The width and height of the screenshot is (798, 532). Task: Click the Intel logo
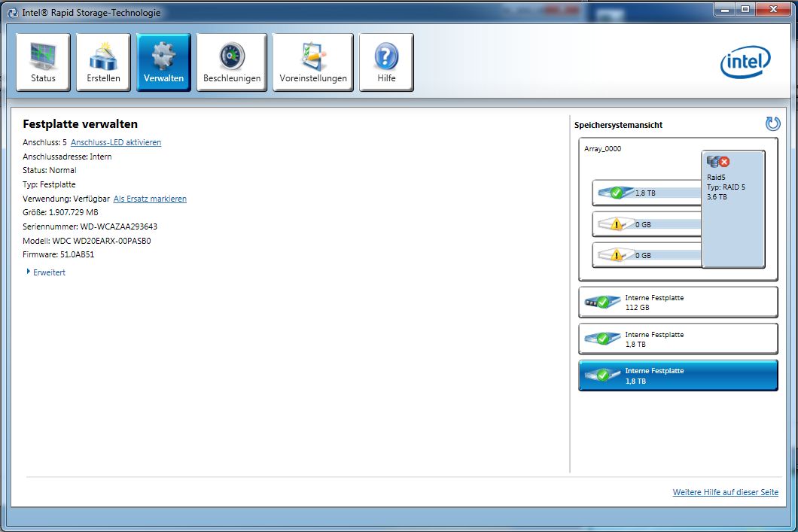point(745,62)
